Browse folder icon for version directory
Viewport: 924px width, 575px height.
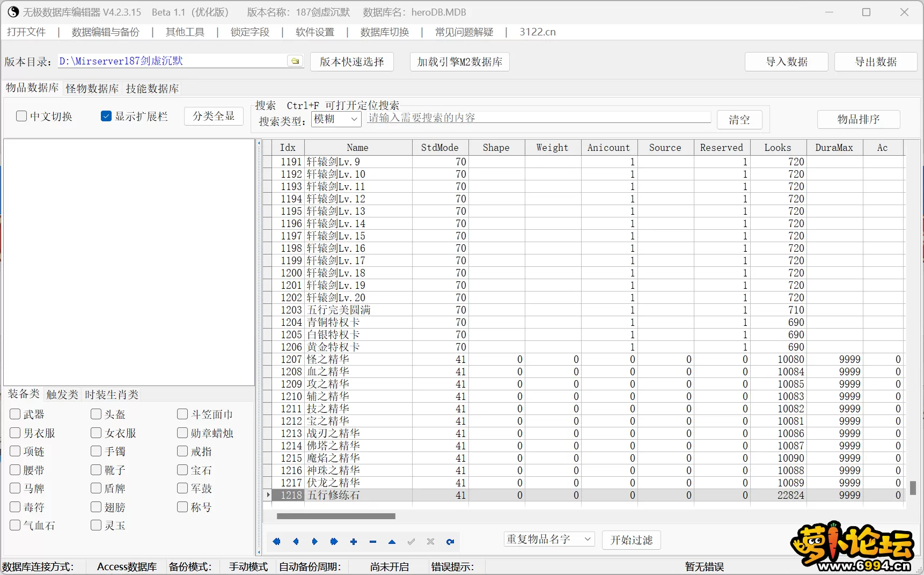[x=295, y=61]
